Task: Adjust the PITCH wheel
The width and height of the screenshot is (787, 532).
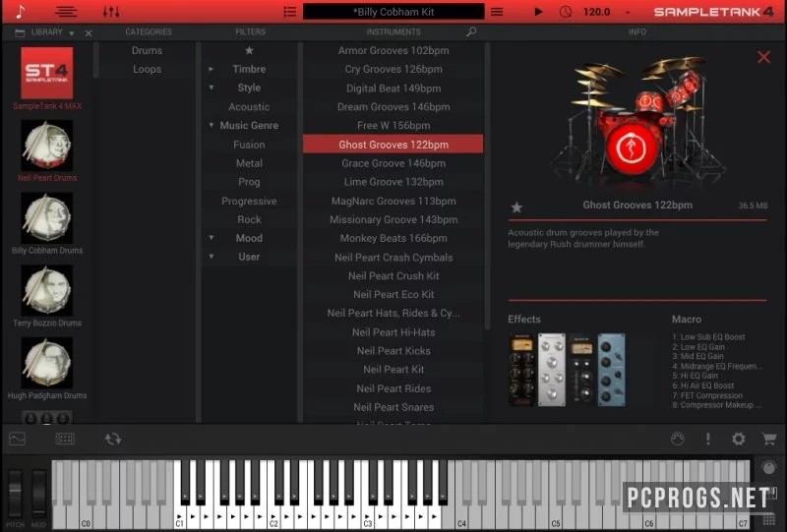Action: pos(15,494)
